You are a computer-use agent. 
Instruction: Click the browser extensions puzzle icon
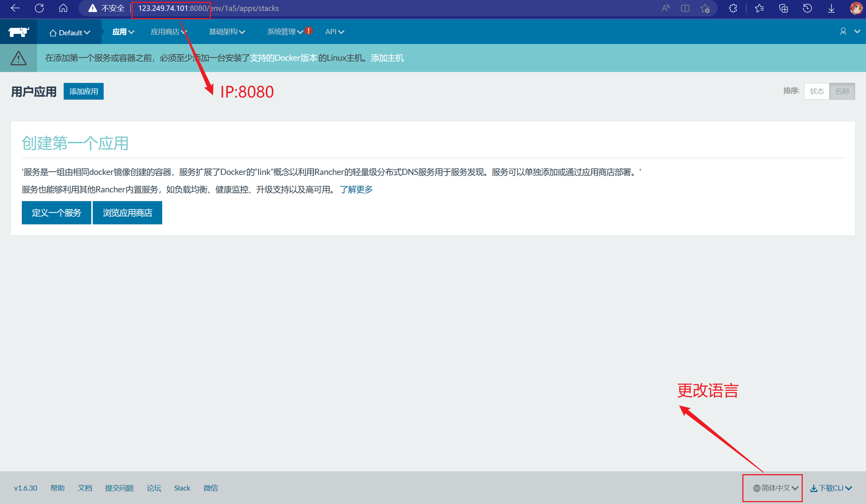[733, 8]
